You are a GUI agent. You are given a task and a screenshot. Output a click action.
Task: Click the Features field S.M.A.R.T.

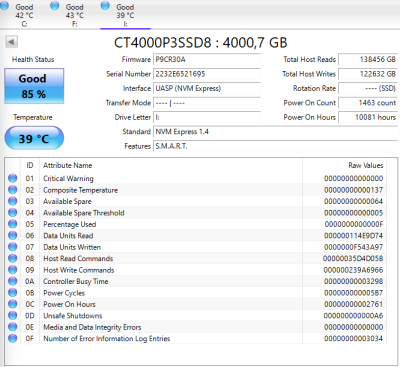point(275,146)
